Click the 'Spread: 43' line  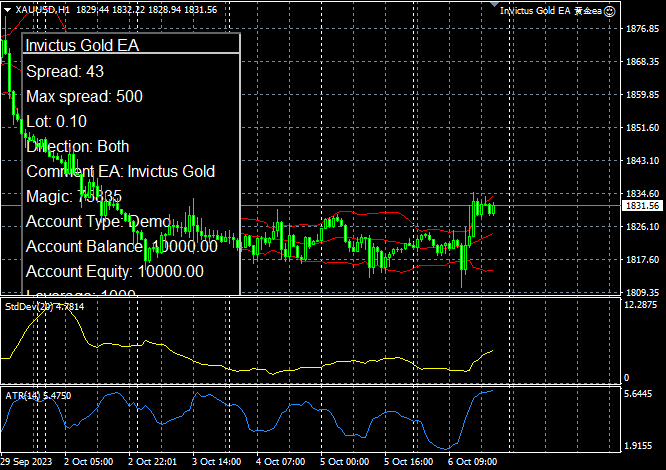tap(65, 71)
